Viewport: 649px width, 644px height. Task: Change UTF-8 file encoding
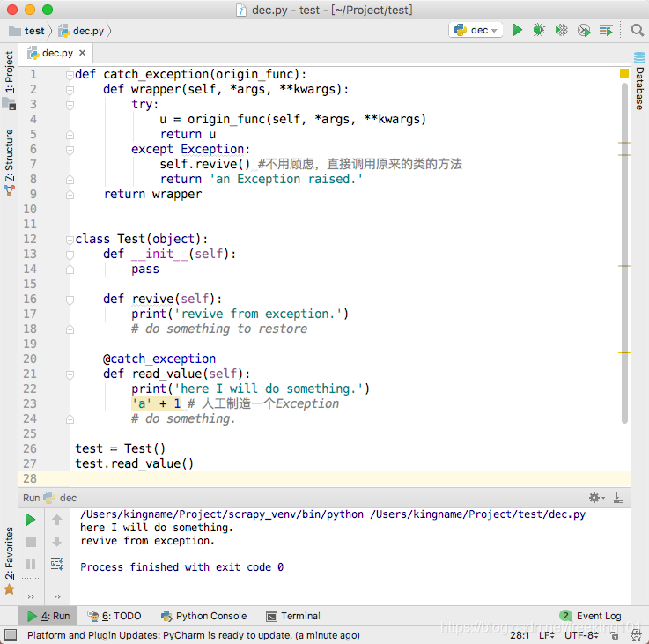[581, 635]
